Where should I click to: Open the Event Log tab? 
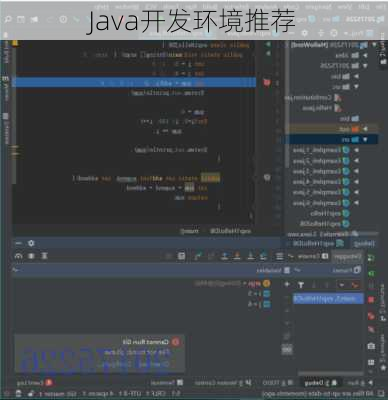(35, 383)
